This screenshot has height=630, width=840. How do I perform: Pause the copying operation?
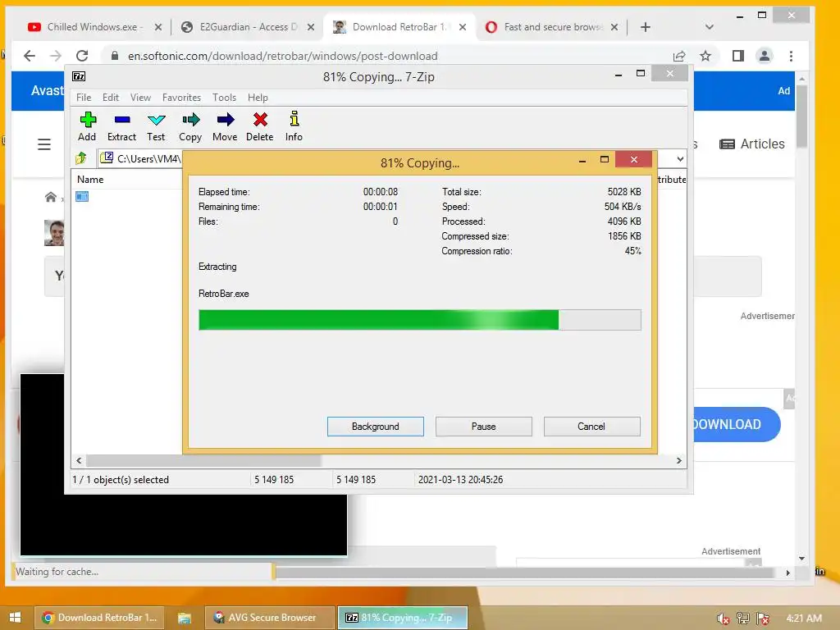484,427
